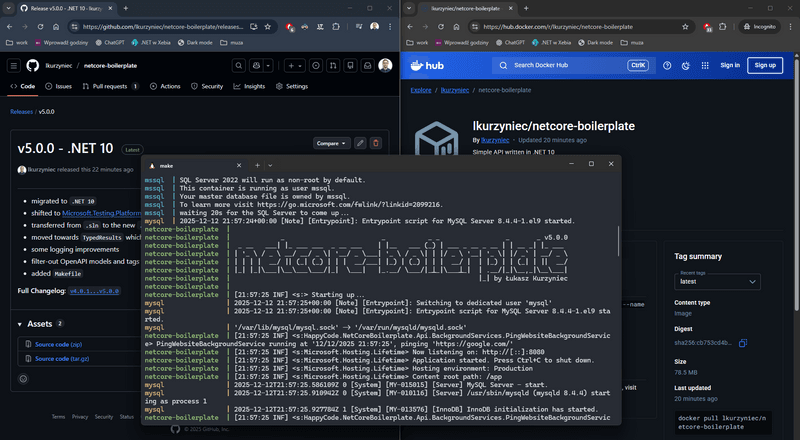Open Docker Hub help icon
The height and width of the screenshot is (440, 800).
[667, 65]
